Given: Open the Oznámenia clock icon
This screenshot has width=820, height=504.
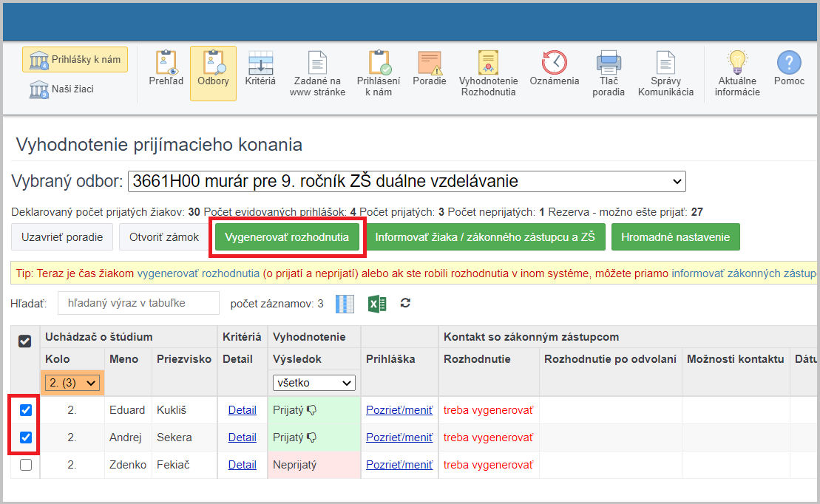Looking at the screenshot, I should coord(555,69).
